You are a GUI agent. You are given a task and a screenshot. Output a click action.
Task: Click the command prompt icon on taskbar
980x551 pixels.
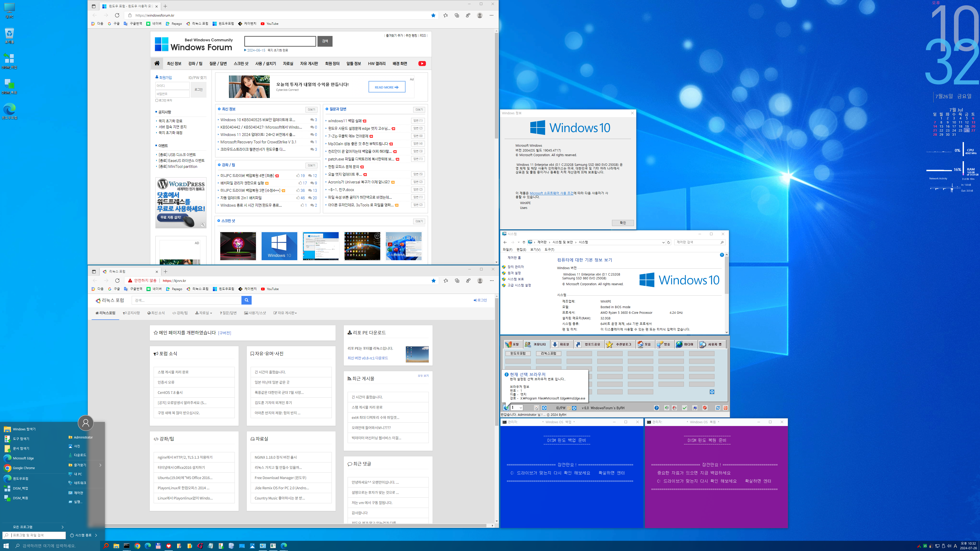[127, 546]
